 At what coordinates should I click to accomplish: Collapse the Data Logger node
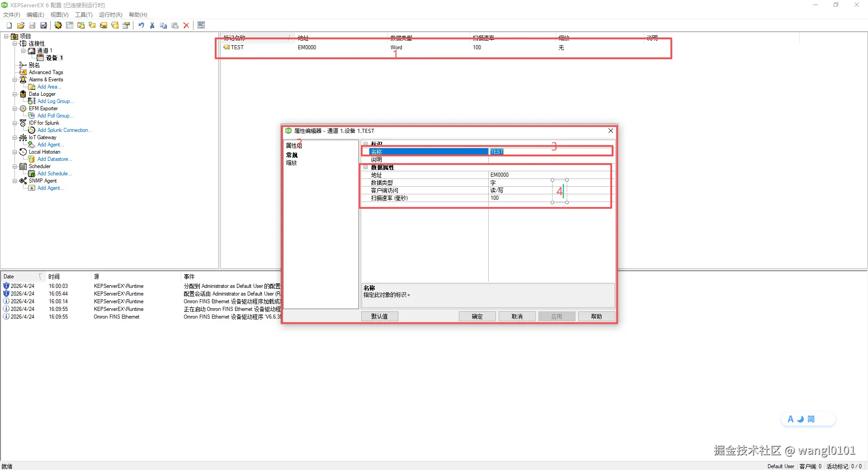(15, 94)
